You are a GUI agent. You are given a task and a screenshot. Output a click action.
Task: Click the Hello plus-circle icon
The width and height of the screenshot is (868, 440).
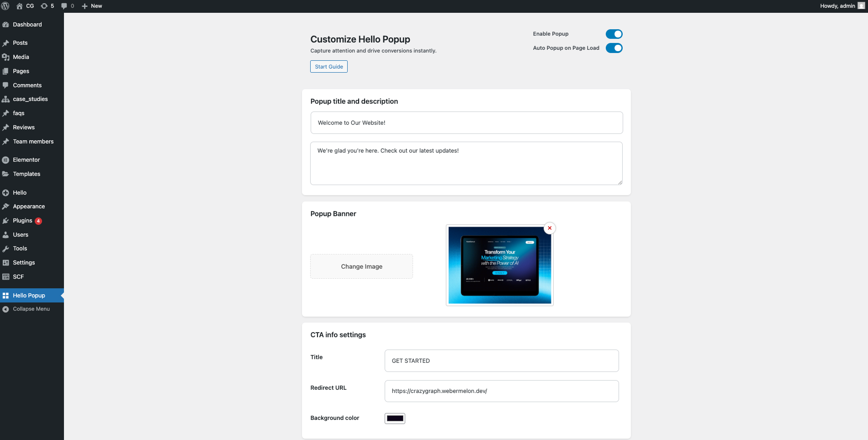point(5,193)
